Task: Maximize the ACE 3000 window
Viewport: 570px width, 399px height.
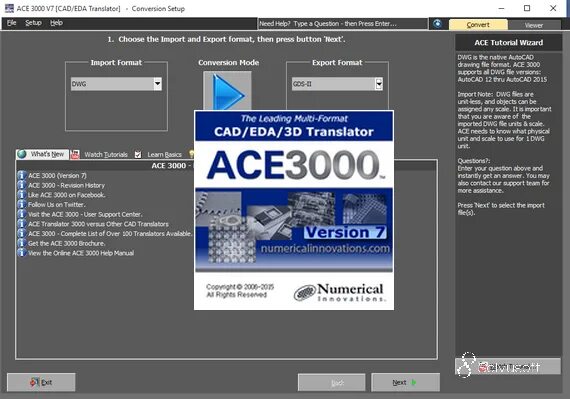Action: point(527,8)
